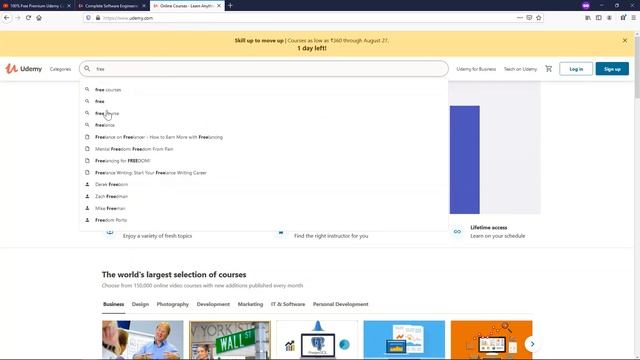Viewport: 640px width, 360px height.
Task: Click the Udemy logo
Action: pyautogui.click(x=24, y=69)
